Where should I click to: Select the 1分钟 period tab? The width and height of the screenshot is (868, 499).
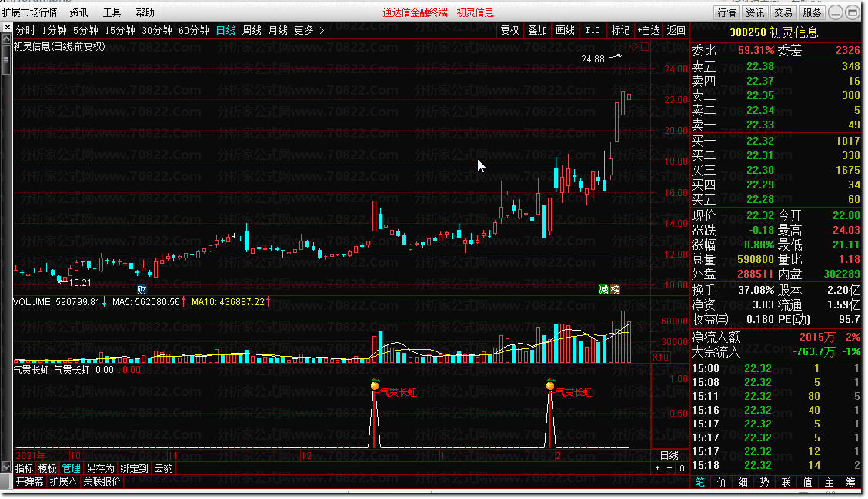coord(54,31)
